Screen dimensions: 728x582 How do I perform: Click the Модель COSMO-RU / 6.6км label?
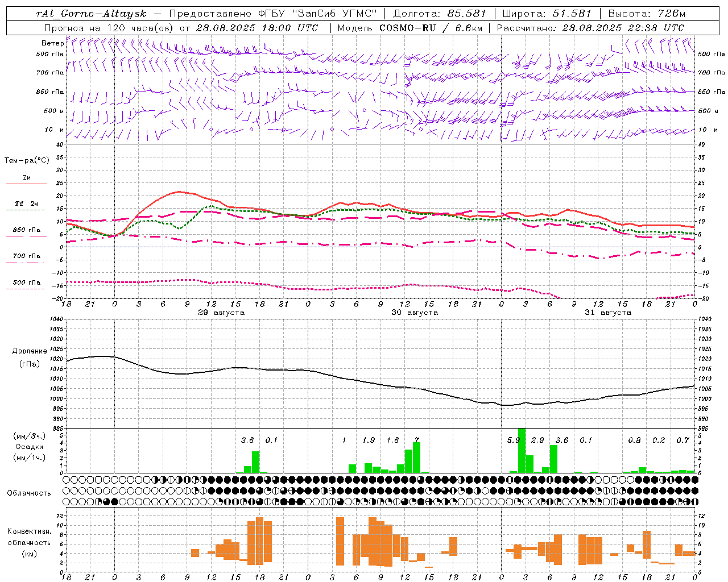click(x=409, y=28)
